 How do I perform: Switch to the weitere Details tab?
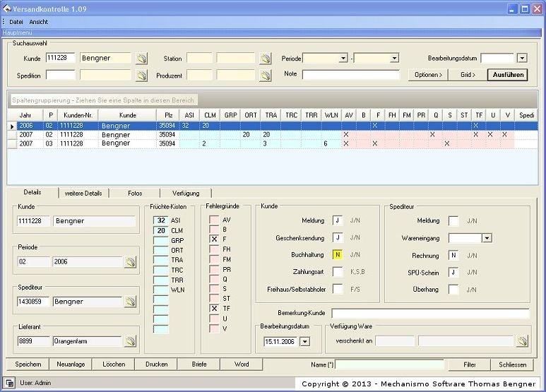coord(83,194)
